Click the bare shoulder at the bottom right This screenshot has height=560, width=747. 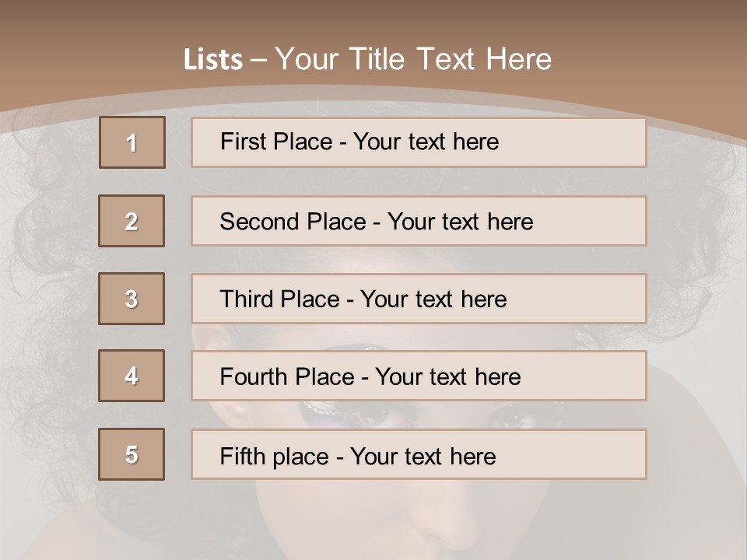click(685, 482)
